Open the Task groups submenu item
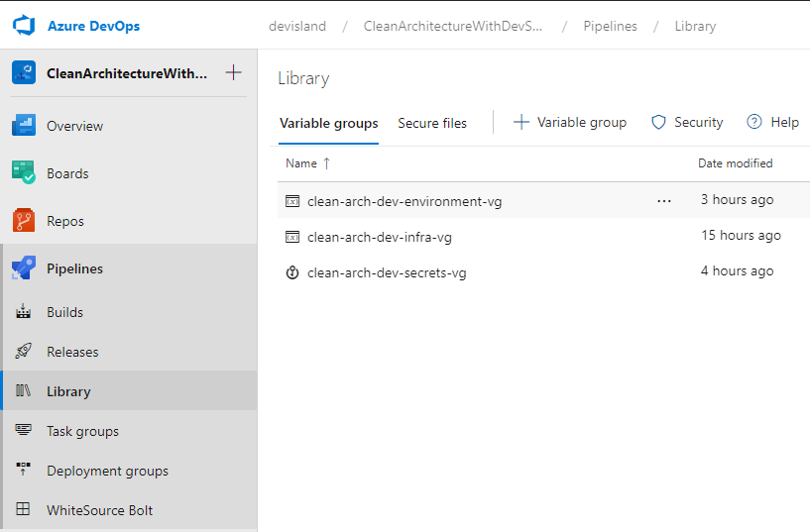Viewport: 810px width, 532px height. 82,431
